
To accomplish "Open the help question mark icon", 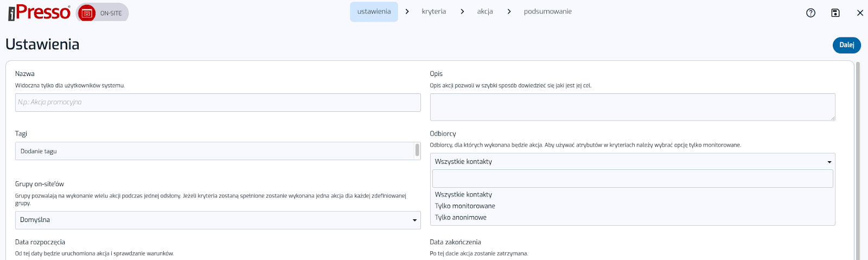I will tap(810, 13).
